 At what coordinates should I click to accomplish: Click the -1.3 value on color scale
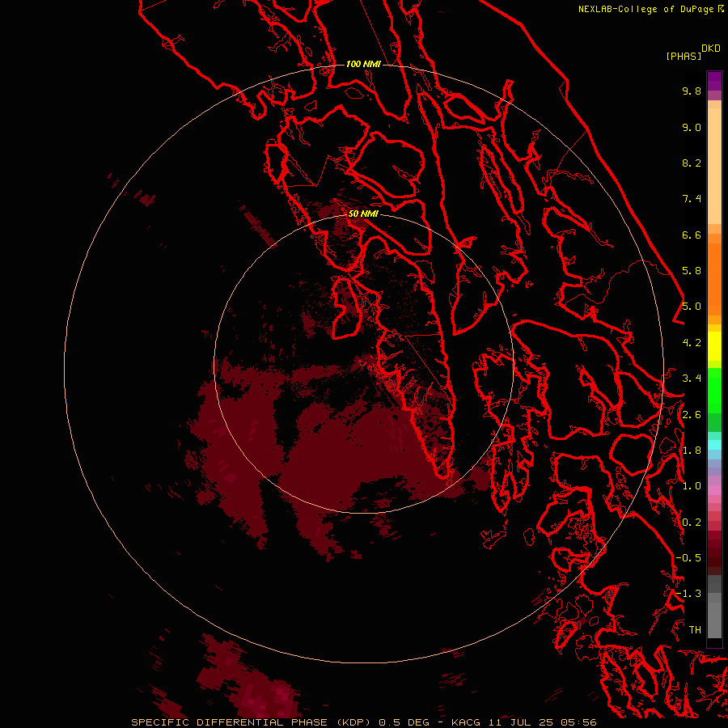click(x=688, y=594)
